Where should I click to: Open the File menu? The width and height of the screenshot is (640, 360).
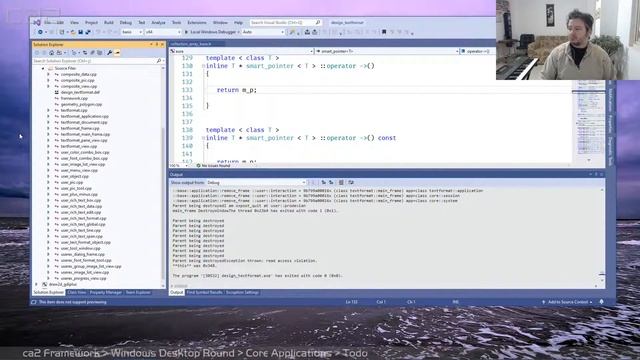point(48,22)
